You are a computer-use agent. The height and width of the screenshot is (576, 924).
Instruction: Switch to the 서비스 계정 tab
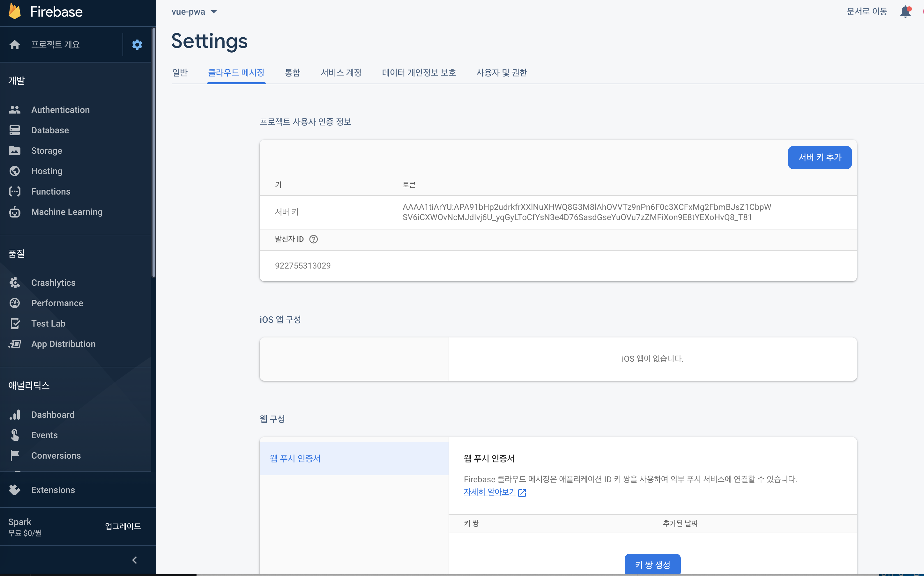pyautogui.click(x=341, y=72)
